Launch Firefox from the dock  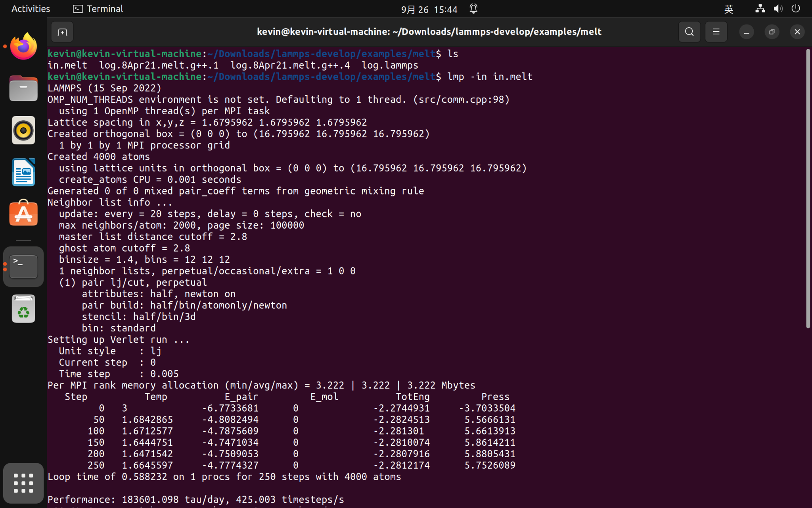(23, 46)
